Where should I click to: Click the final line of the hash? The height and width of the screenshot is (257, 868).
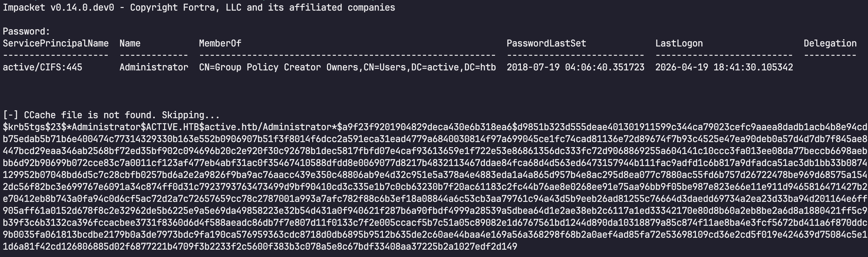point(260,247)
